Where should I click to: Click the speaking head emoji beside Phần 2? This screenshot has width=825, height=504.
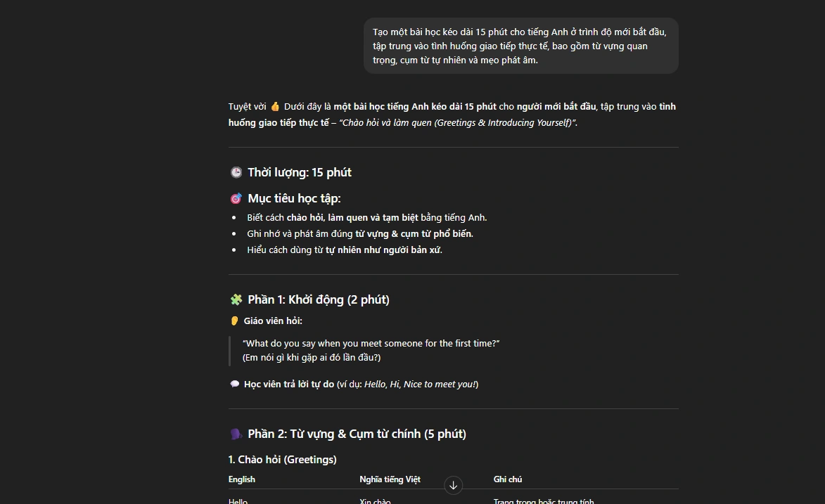click(x=236, y=434)
